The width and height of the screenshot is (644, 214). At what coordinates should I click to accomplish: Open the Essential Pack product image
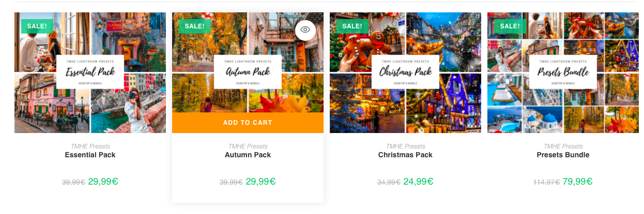[90, 73]
